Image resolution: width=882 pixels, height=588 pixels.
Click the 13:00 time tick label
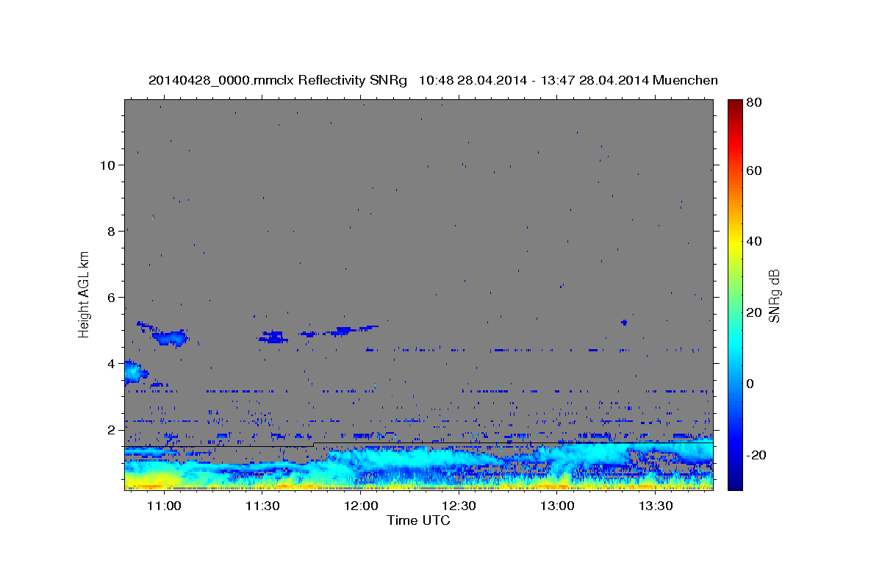557,506
